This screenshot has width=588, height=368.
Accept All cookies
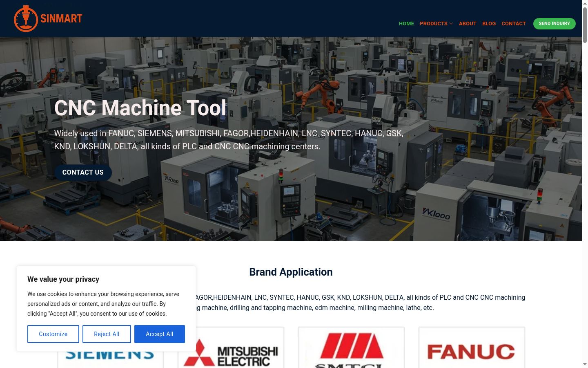[160, 334]
